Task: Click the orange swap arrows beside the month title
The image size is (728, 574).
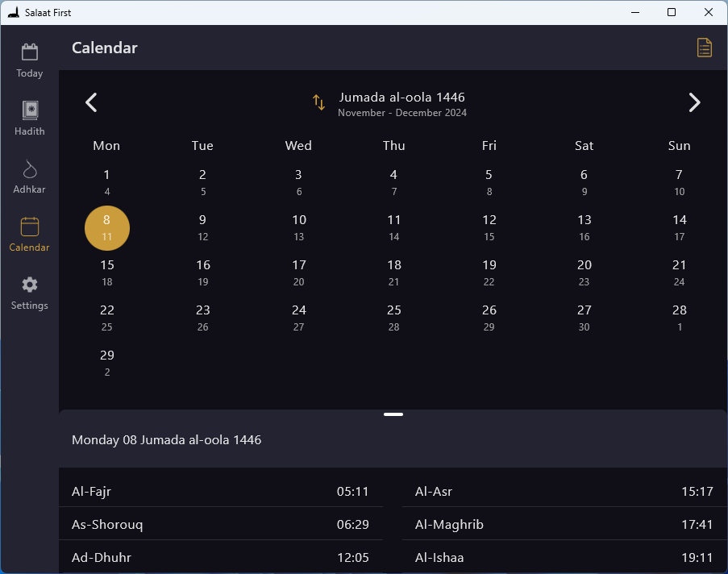Action: tap(318, 102)
